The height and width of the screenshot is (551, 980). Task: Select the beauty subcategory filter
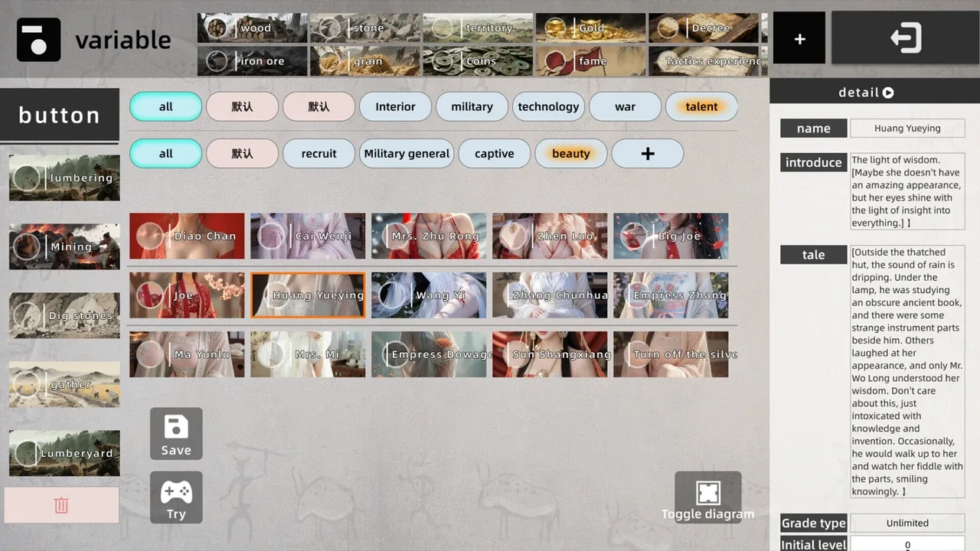pos(570,154)
